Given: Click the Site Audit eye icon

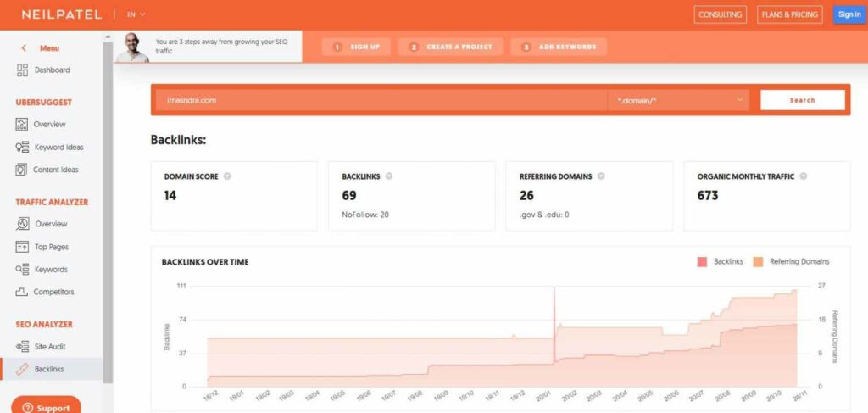Looking at the screenshot, I should point(22,347).
